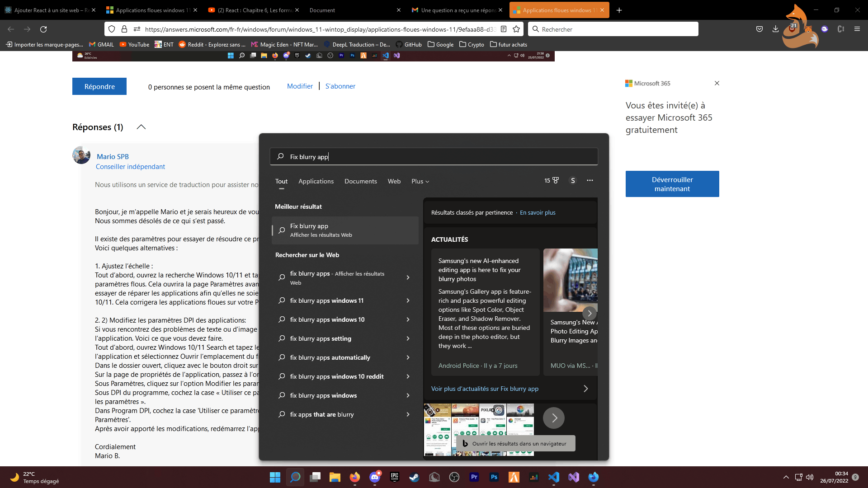
Task: Expand the 'fix blurry apps windows 11' suggestion arrow
Action: [x=408, y=300]
